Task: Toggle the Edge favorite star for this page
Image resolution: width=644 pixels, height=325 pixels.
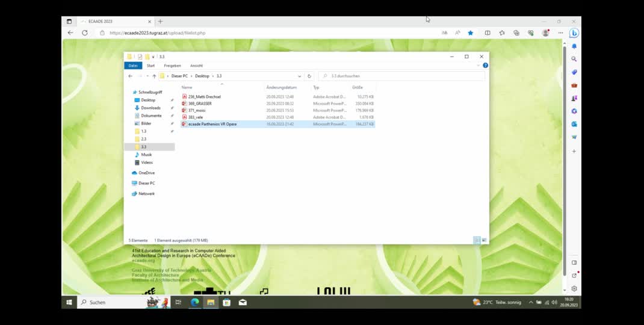Action: 471,33
